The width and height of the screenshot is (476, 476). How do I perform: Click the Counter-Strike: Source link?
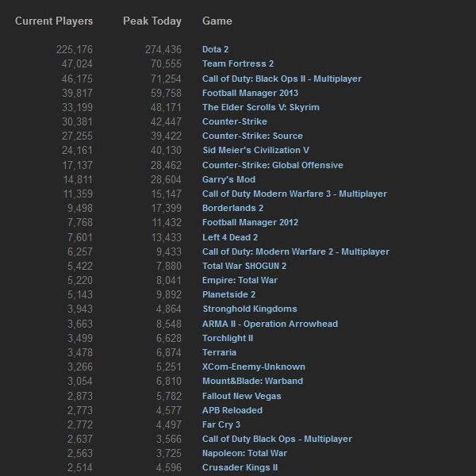click(x=252, y=136)
